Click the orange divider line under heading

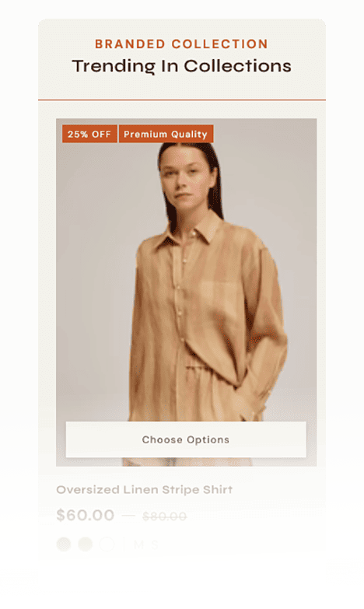coord(182,100)
